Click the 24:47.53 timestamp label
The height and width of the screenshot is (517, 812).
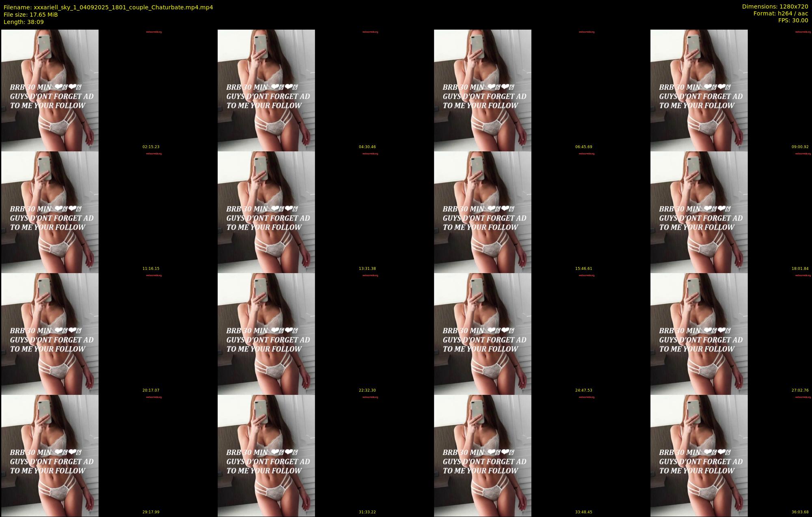[583, 390]
